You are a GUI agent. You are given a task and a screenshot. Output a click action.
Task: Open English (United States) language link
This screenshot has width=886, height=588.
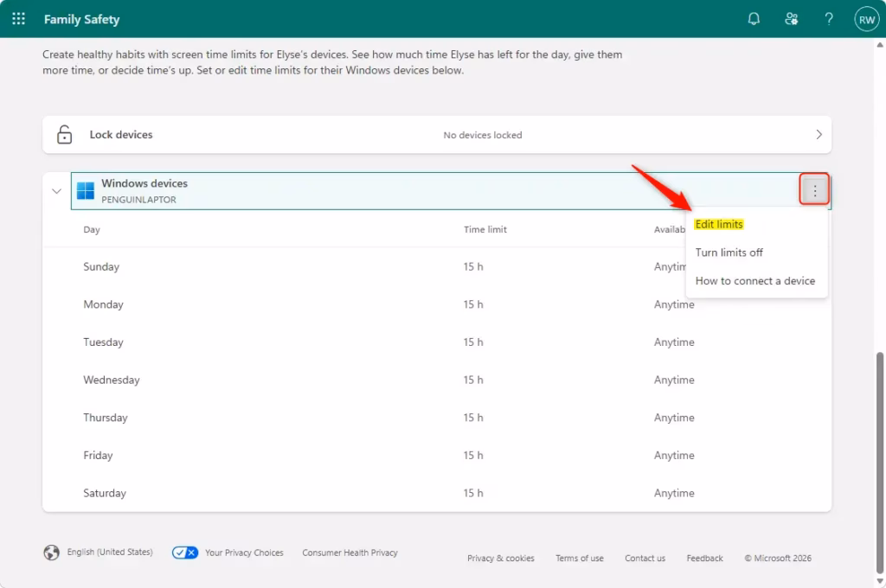click(110, 552)
